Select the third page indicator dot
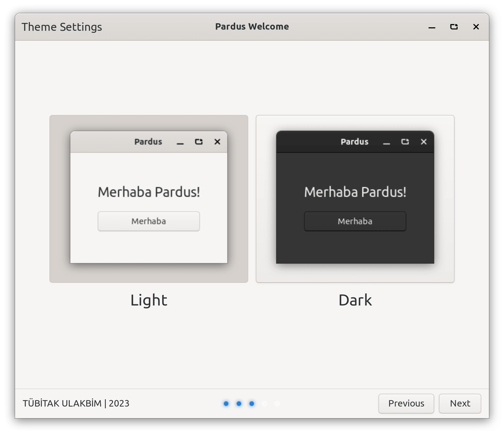Screen dimensions: 504x435 pos(252,404)
